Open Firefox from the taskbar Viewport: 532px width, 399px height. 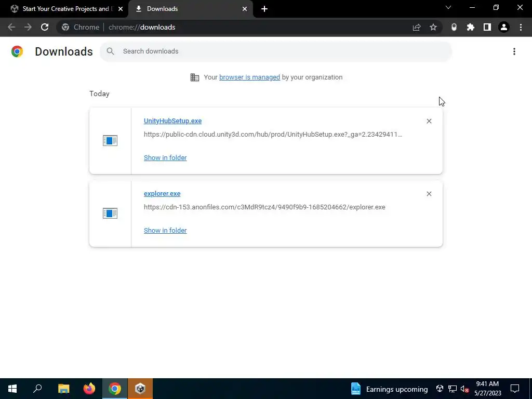[x=89, y=389]
